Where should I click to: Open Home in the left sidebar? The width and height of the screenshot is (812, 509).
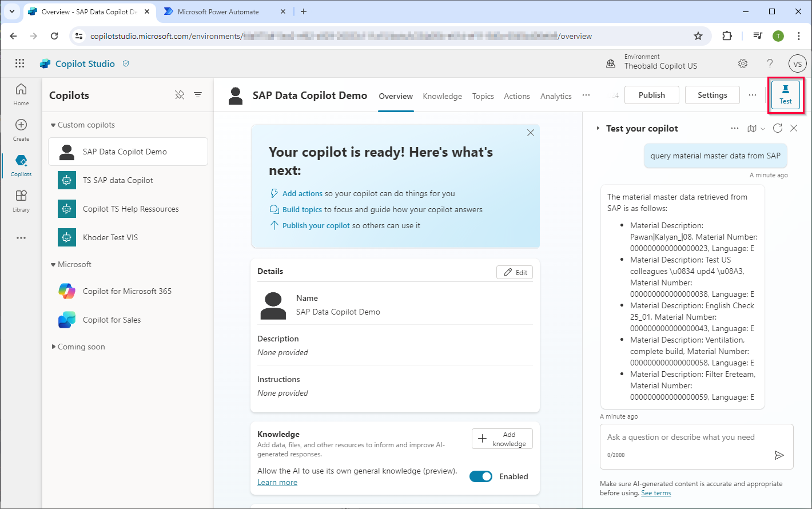21,94
